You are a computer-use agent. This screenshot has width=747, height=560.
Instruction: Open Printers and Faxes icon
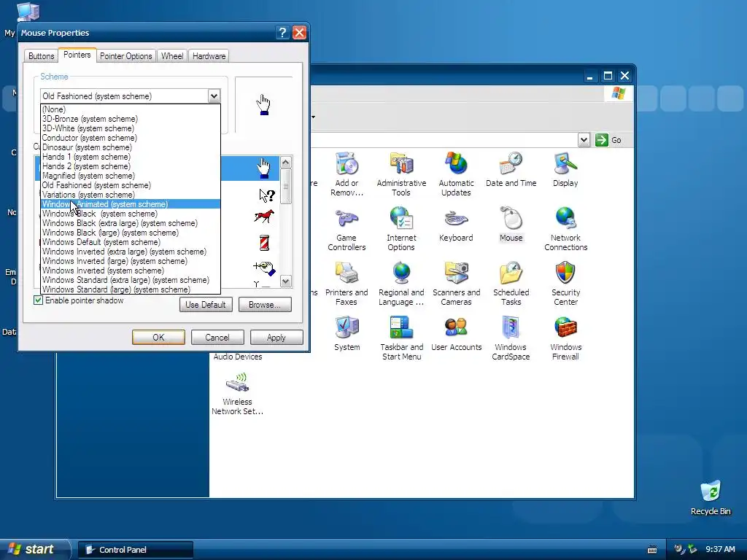pos(347,284)
